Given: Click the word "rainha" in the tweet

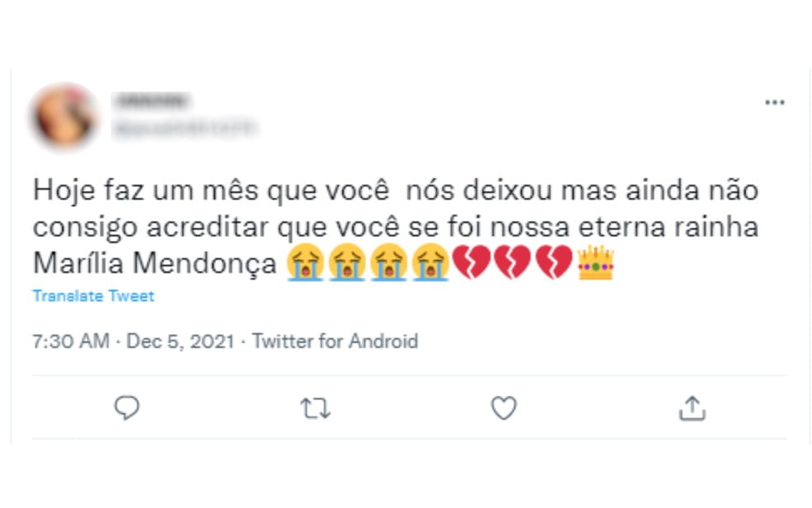Looking at the screenshot, I should 718,227.
